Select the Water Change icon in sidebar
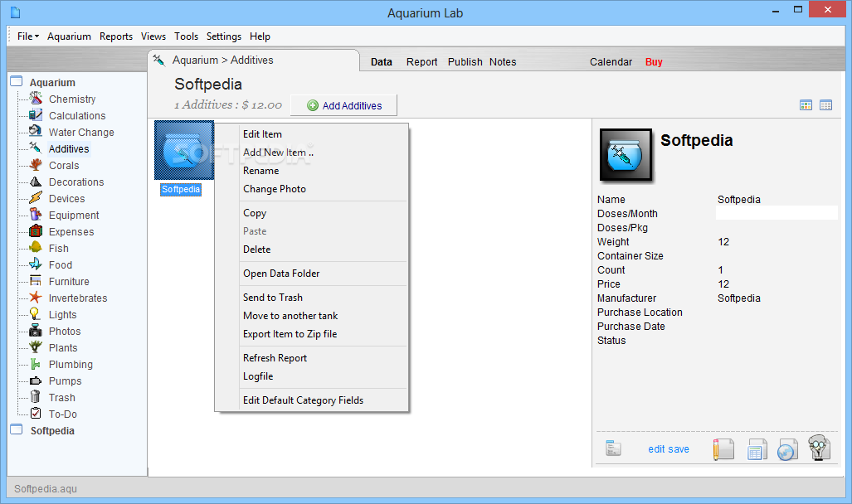 pyautogui.click(x=36, y=132)
